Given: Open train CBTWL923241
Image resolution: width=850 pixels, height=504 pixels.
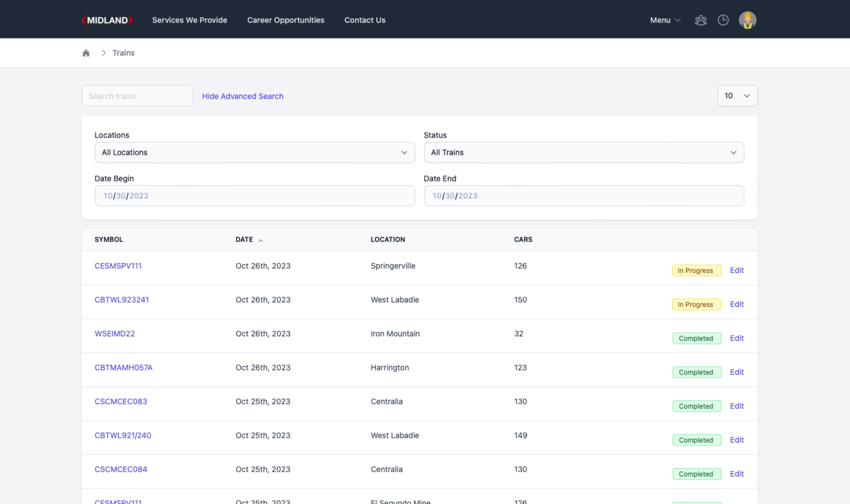Looking at the screenshot, I should (122, 300).
